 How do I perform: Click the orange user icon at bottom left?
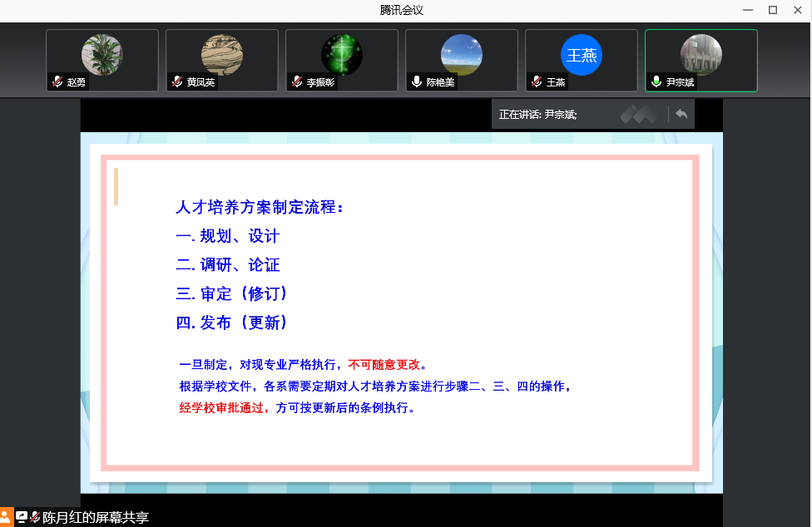[x=7, y=517]
